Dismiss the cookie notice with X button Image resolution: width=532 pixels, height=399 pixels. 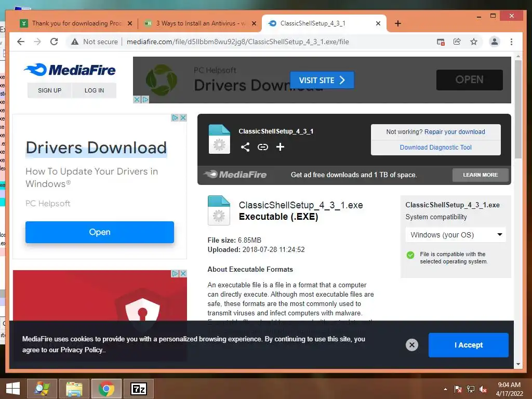point(412,345)
